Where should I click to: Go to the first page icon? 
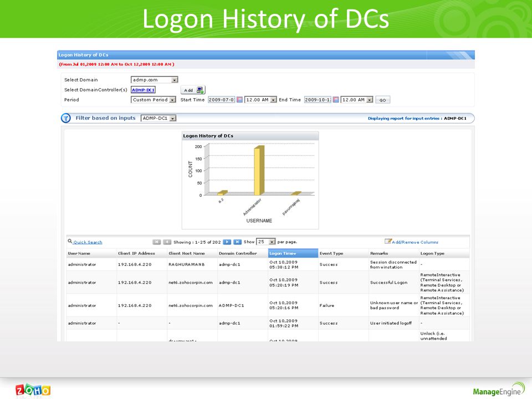(156, 242)
